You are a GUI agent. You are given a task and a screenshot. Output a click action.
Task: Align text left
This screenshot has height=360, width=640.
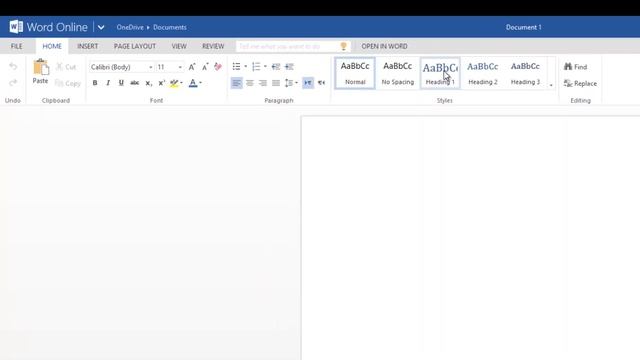[x=236, y=83]
